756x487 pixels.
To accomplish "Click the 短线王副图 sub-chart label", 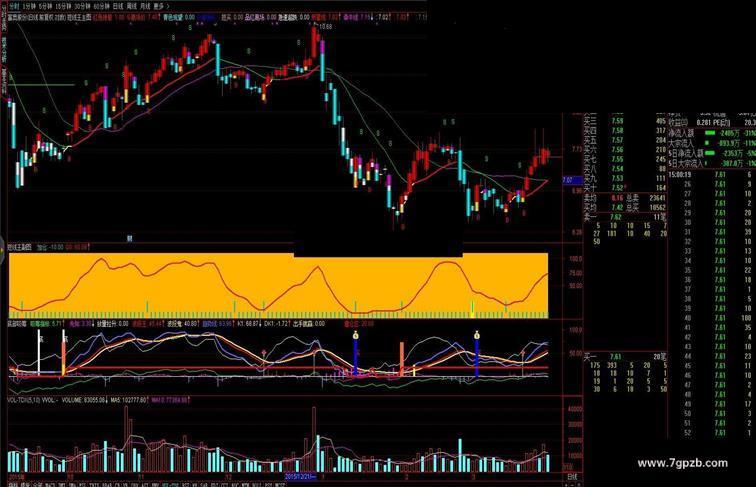I will 19,247.
